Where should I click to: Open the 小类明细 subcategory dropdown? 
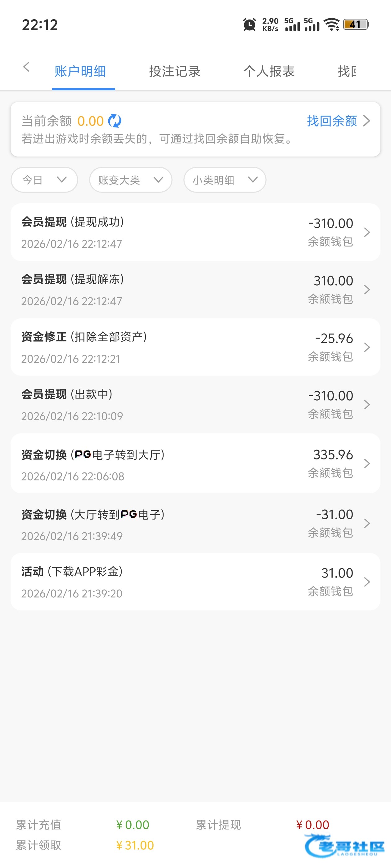(x=225, y=180)
